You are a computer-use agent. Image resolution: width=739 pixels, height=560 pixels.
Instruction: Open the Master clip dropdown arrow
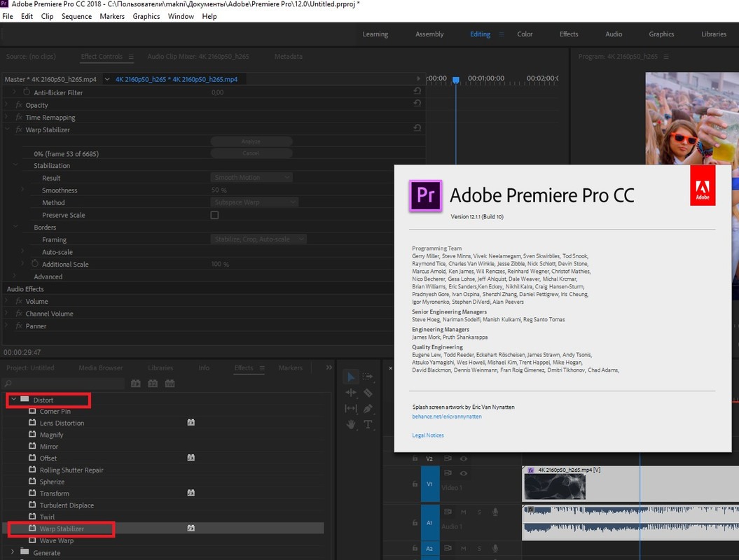(107, 79)
